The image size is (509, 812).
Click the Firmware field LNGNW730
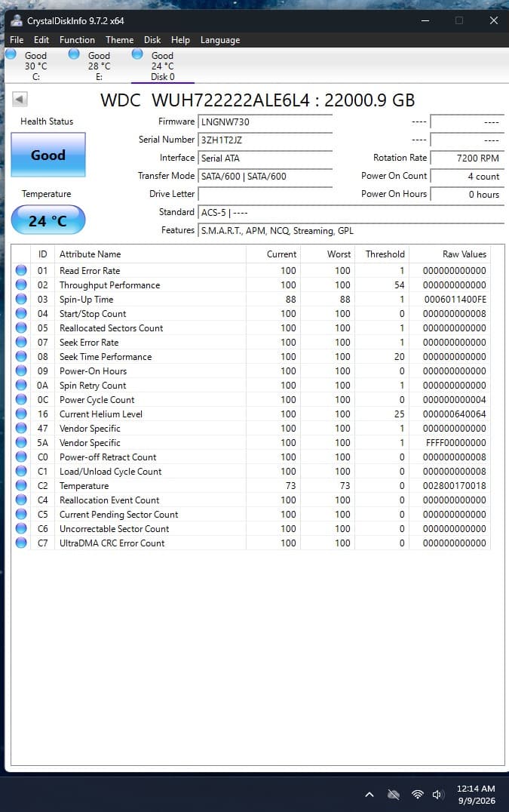(265, 121)
